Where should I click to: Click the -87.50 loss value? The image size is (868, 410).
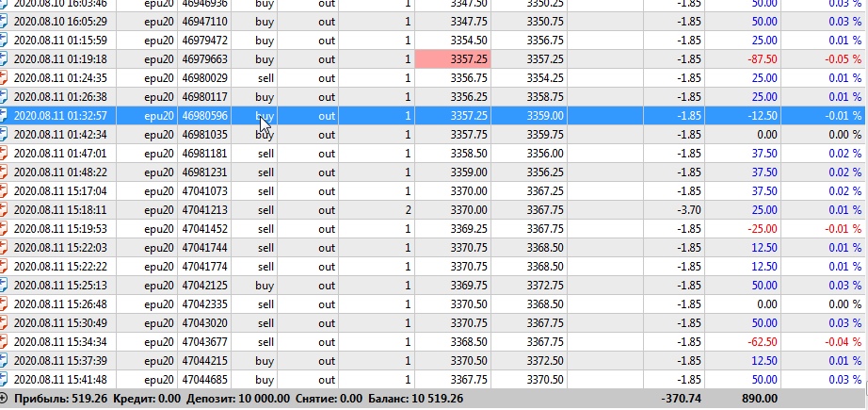pyautogui.click(x=763, y=59)
